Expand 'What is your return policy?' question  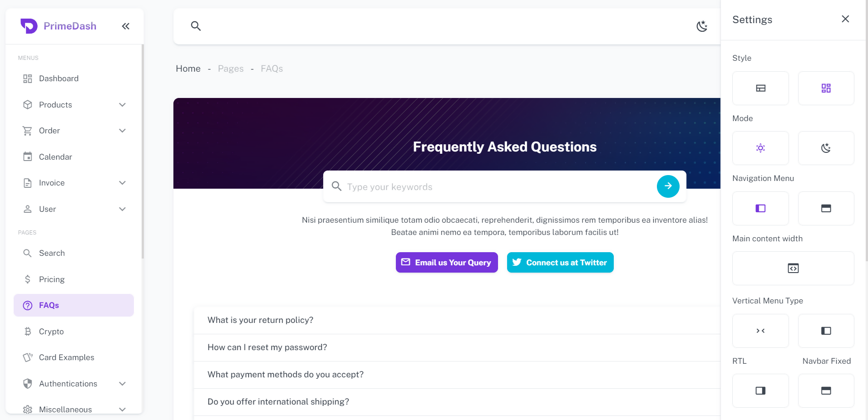(x=261, y=320)
